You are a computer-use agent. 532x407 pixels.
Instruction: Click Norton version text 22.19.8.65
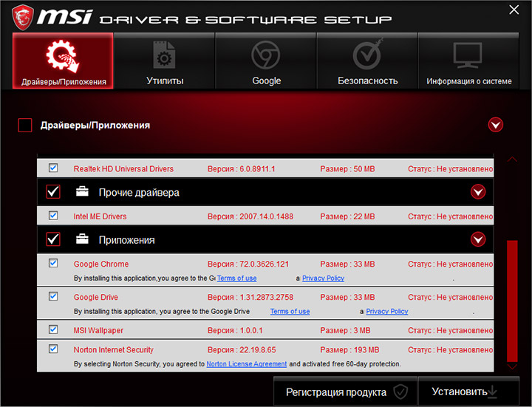pyautogui.click(x=258, y=349)
